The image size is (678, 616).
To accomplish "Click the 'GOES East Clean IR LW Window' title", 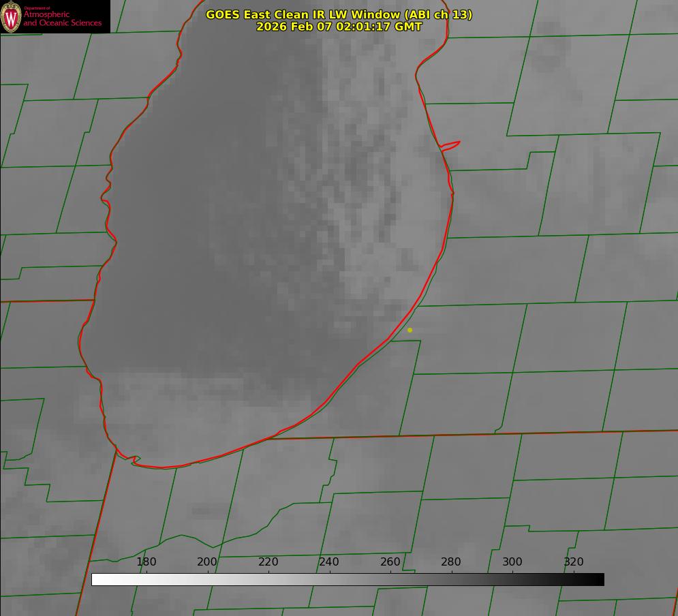I will [x=339, y=14].
